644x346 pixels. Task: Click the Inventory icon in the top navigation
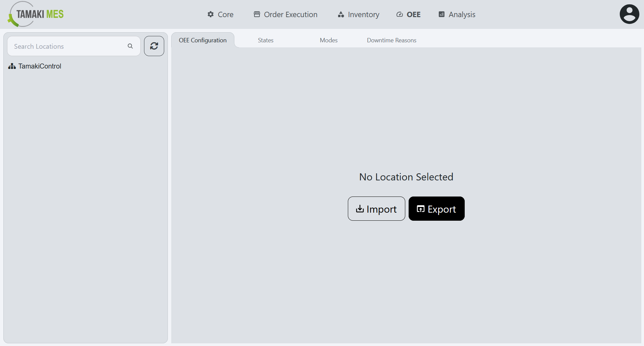(x=340, y=14)
